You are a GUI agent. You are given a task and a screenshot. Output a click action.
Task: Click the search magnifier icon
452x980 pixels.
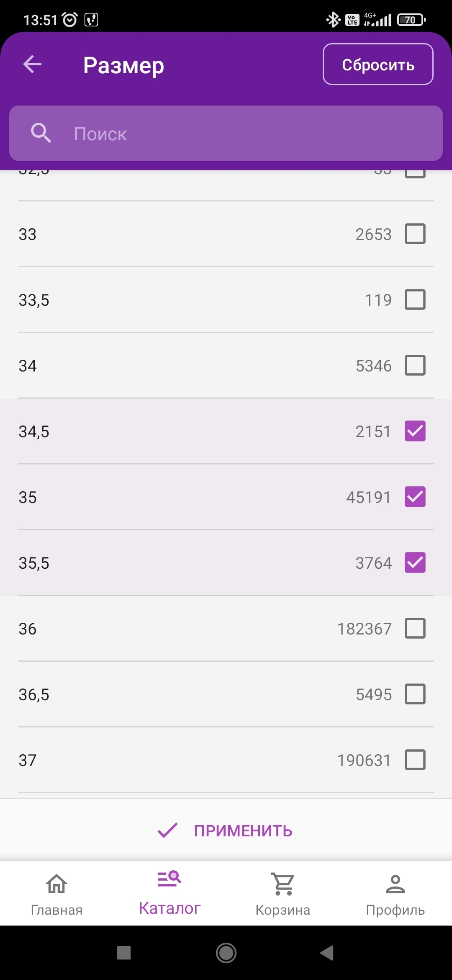click(x=41, y=133)
